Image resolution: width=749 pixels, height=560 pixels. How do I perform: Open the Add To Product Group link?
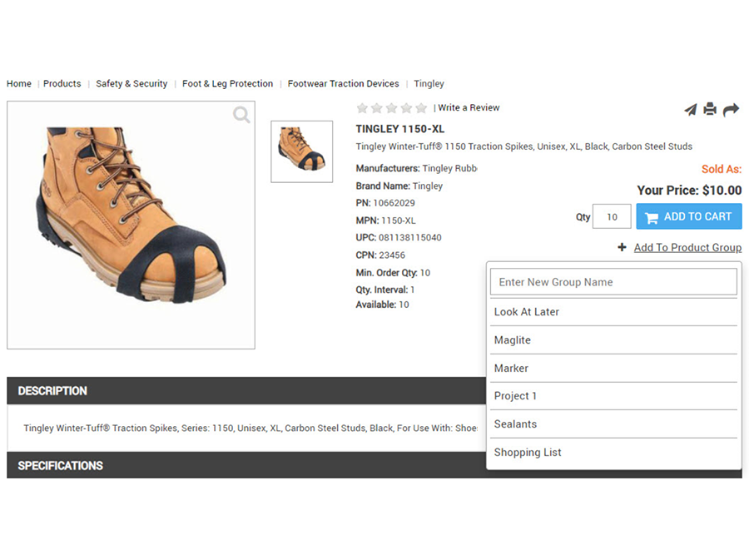click(687, 247)
